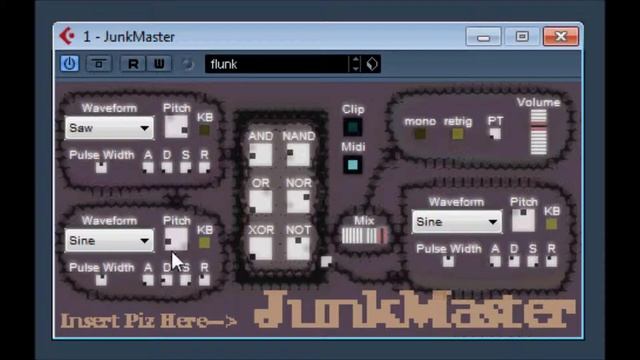Click the toolbar button left of R
The height and width of the screenshot is (360, 640).
[x=99, y=64]
